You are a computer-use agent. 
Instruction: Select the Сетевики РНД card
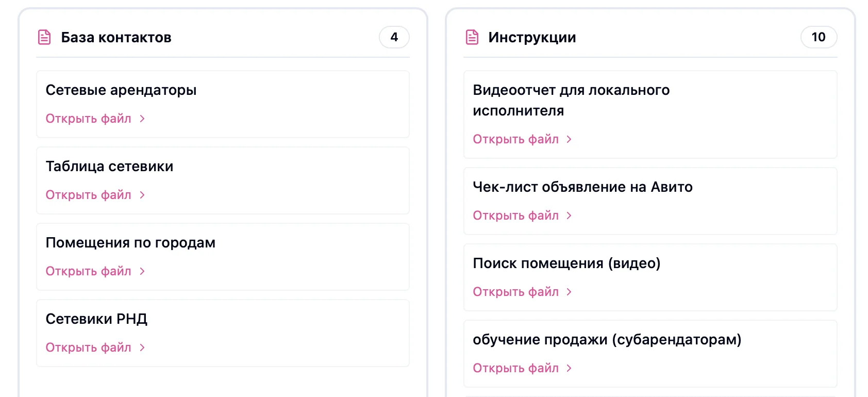(223, 333)
